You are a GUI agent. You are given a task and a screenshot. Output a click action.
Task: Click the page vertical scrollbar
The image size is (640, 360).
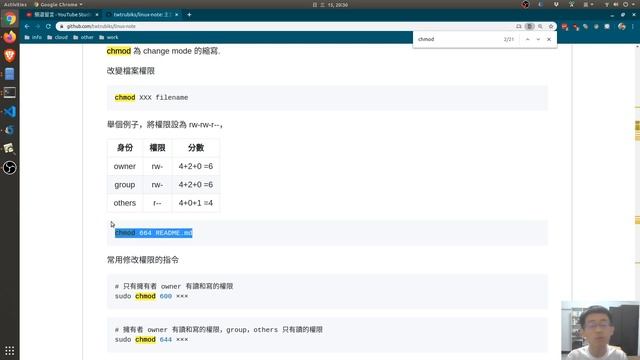(637, 202)
